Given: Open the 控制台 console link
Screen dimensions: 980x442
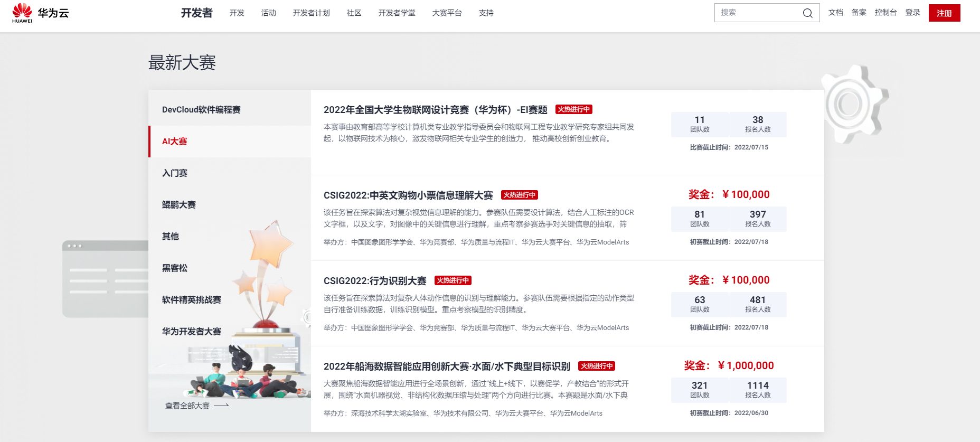Looking at the screenshot, I should pos(886,12).
